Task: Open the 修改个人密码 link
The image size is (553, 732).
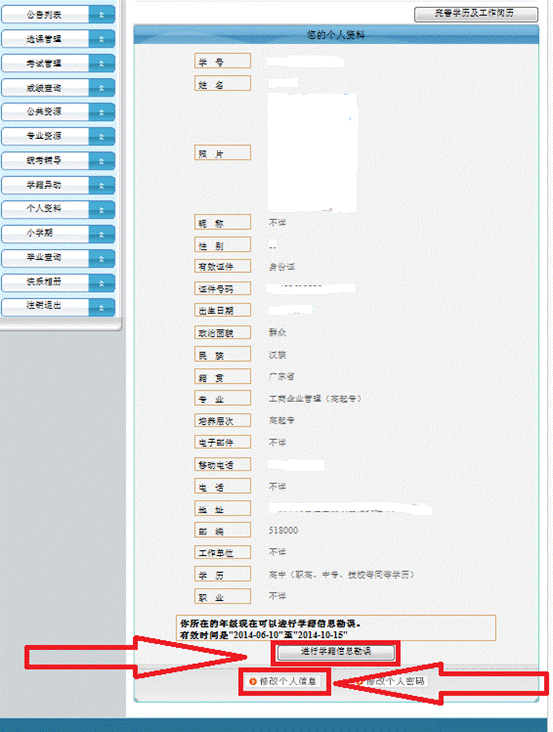Action: (x=395, y=682)
